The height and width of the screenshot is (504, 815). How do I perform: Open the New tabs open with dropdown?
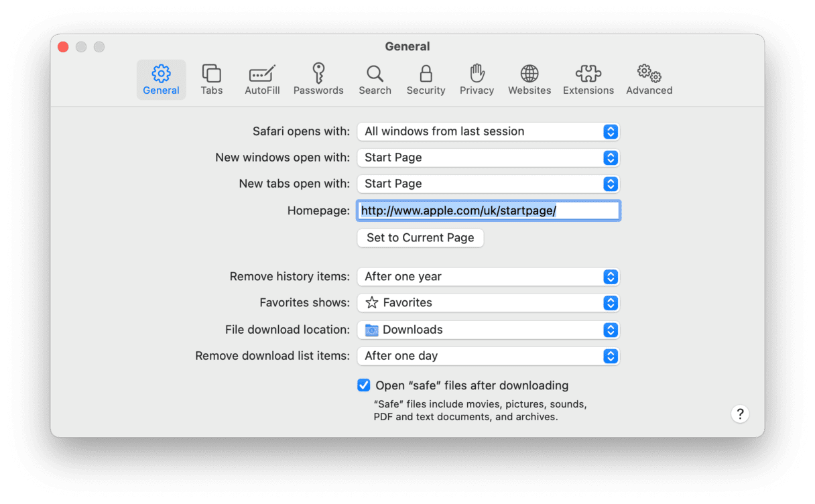pyautogui.click(x=488, y=184)
